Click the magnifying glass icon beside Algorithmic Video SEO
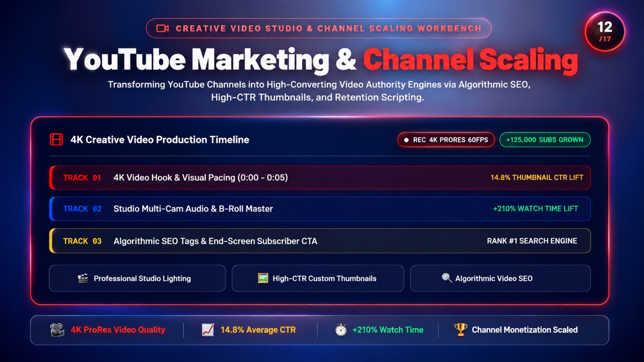Screen dimensions: 644x362 (x=447, y=278)
